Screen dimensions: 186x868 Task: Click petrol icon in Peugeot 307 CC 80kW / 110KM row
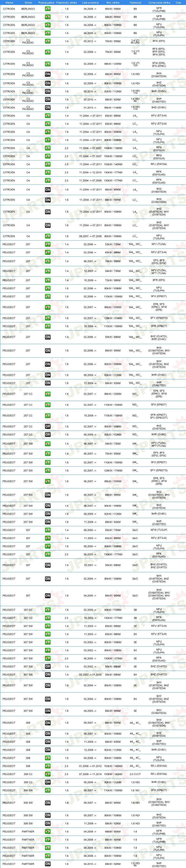pyautogui.click(x=48, y=610)
